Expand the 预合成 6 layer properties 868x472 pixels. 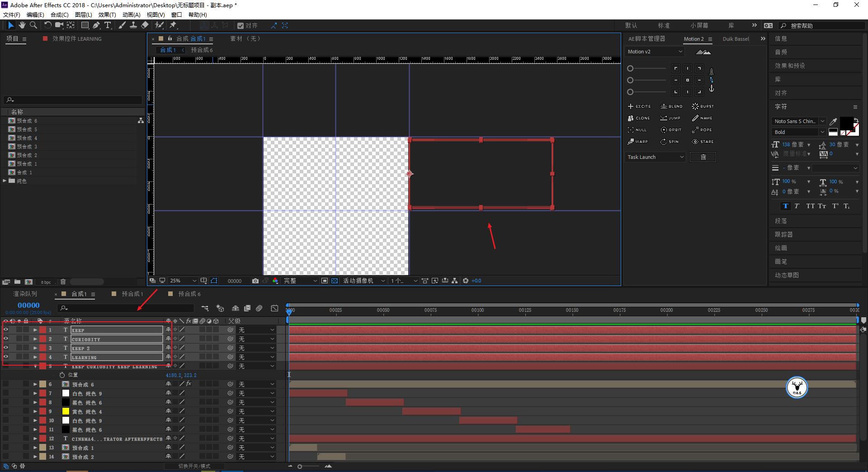point(35,384)
